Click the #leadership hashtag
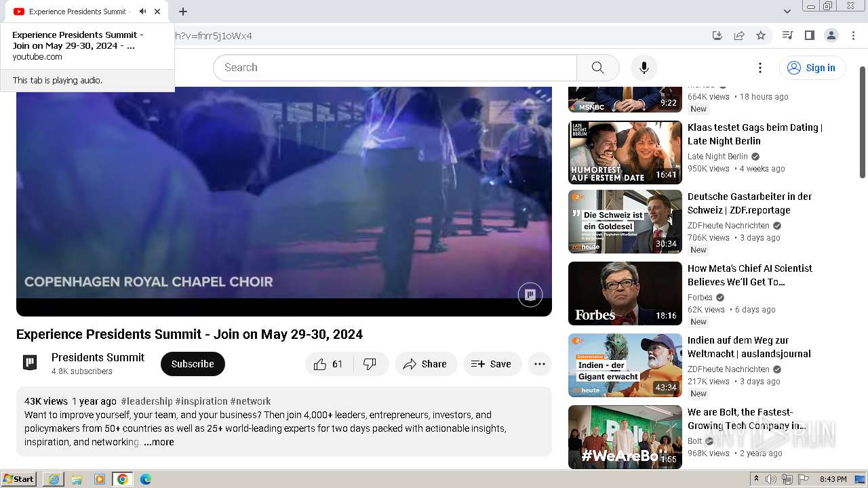The image size is (868, 488). (146, 401)
